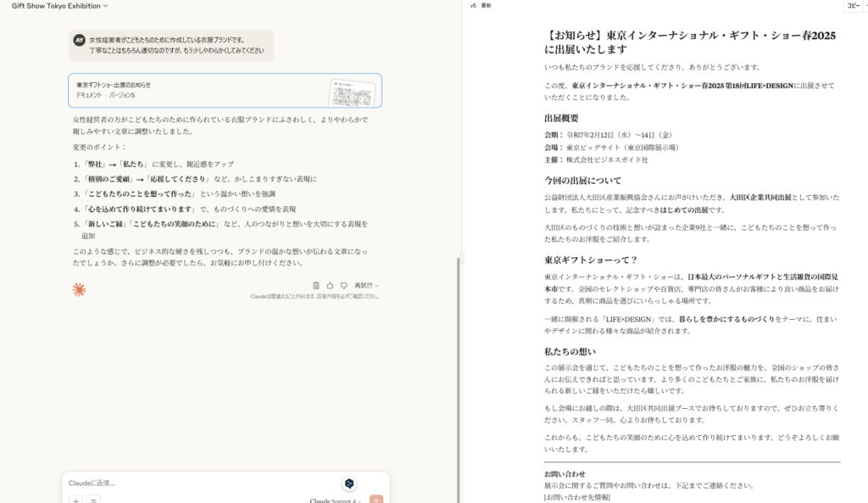Open the tools settings icon beside the plus
The width and height of the screenshot is (868, 503).
pos(94,500)
